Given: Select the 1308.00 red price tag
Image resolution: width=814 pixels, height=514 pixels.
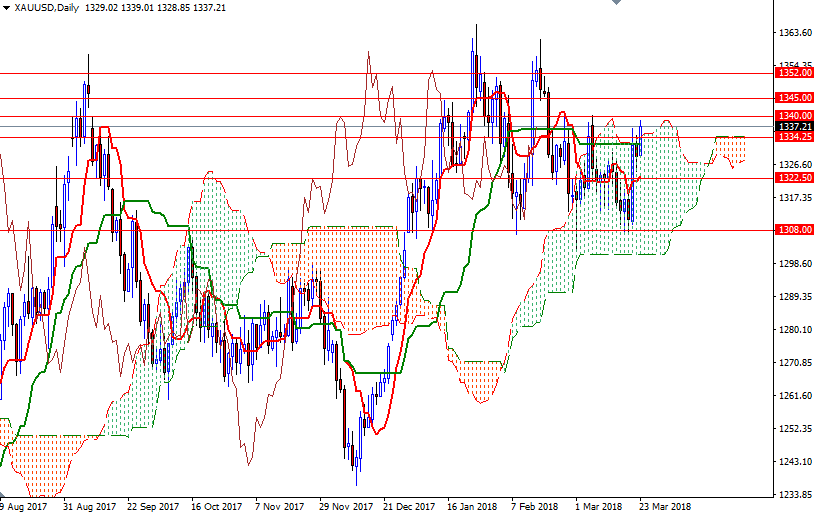Looking at the screenshot, I should [x=794, y=230].
